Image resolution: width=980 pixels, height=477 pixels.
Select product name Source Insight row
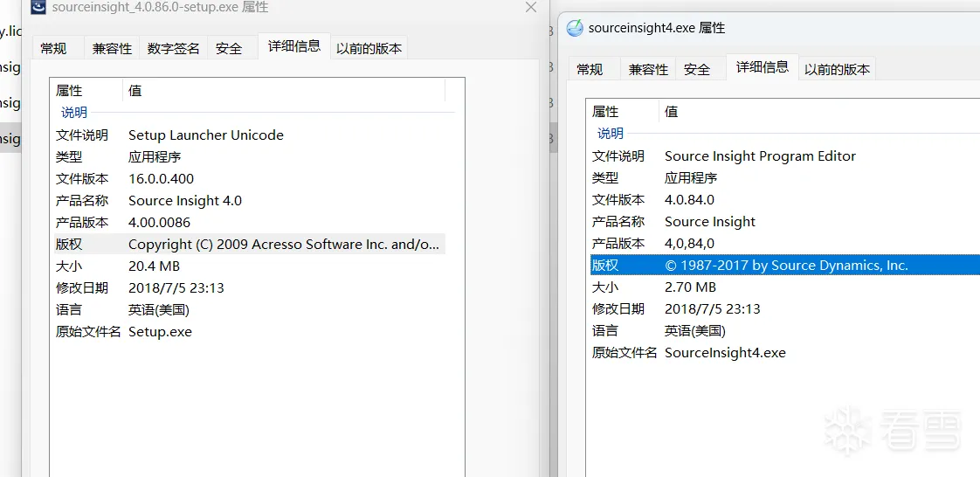pyautogui.click(x=785, y=222)
